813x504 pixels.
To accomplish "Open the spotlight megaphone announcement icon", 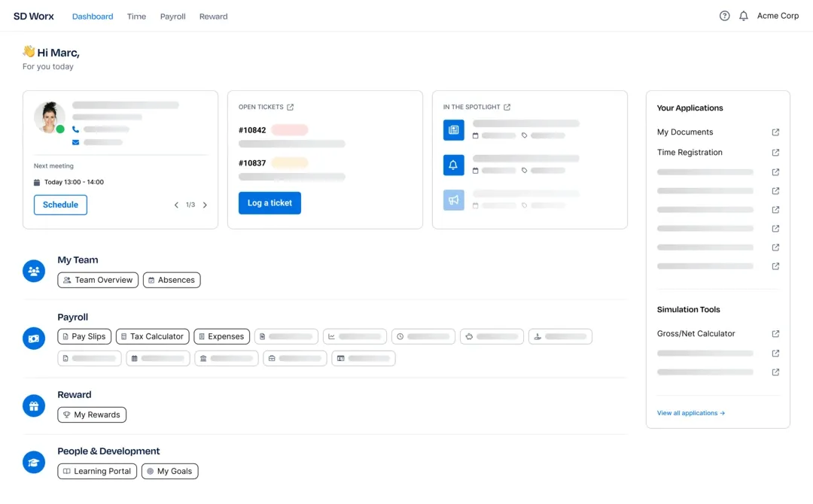I will point(454,200).
